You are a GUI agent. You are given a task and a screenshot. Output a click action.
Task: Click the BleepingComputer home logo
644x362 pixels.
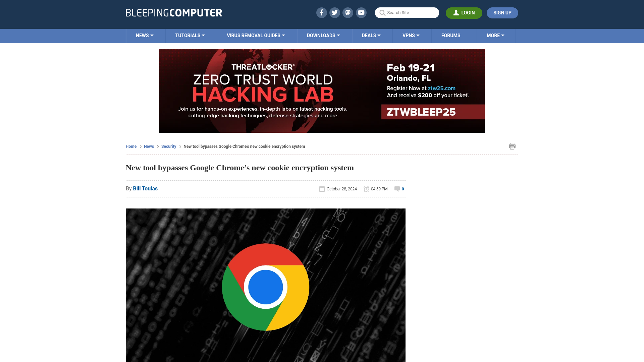174,12
